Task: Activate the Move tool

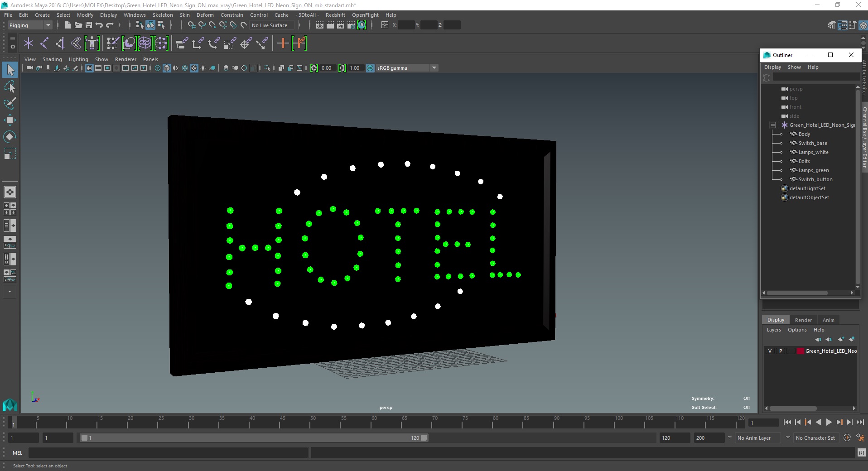Action: 10,120
